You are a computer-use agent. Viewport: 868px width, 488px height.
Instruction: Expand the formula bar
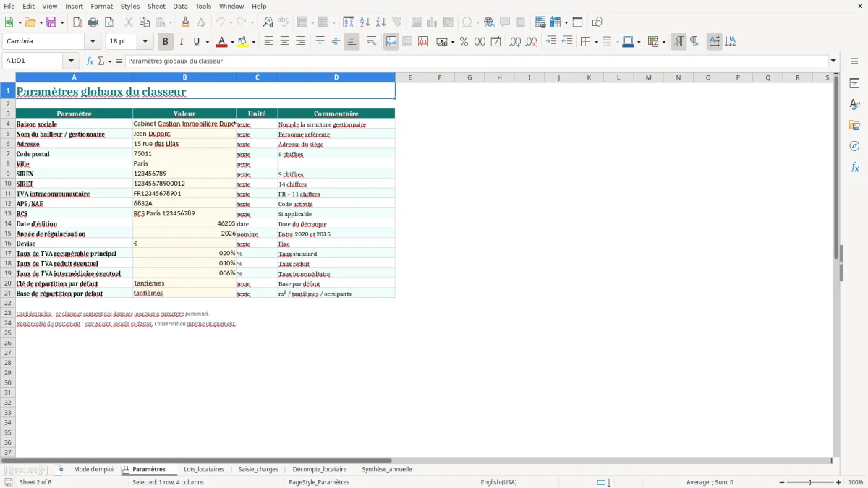click(833, 61)
